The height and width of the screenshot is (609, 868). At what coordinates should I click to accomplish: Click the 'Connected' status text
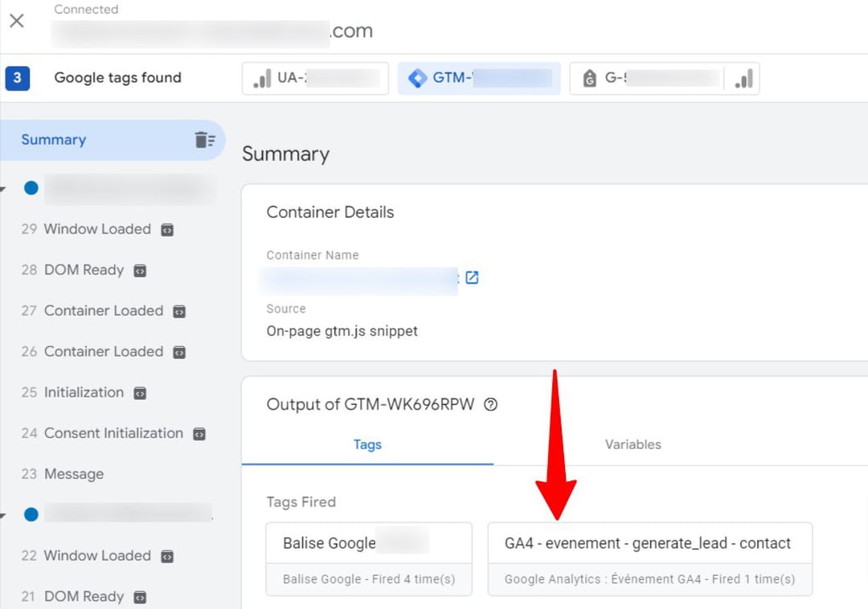pyautogui.click(x=86, y=10)
